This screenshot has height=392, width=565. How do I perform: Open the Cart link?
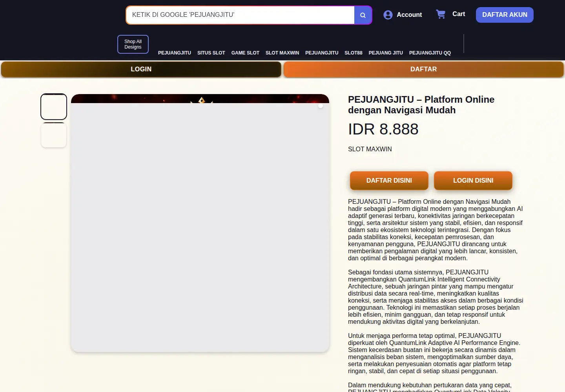point(459,14)
